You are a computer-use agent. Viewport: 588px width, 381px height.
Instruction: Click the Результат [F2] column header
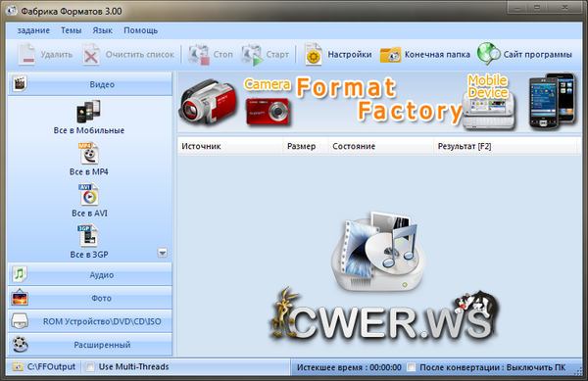point(505,146)
